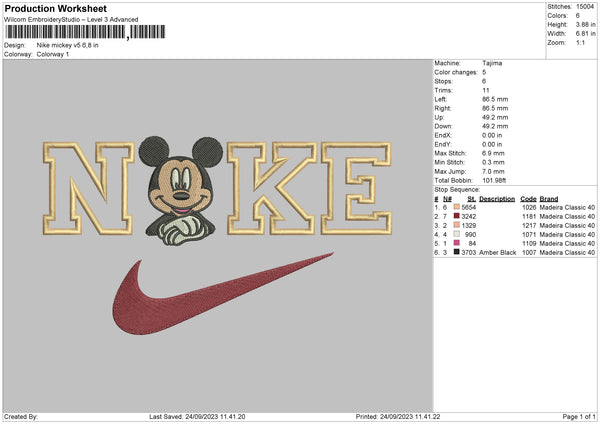Click thread code 1181
This screenshot has height=424, width=600.
pyautogui.click(x=529, y=217)
